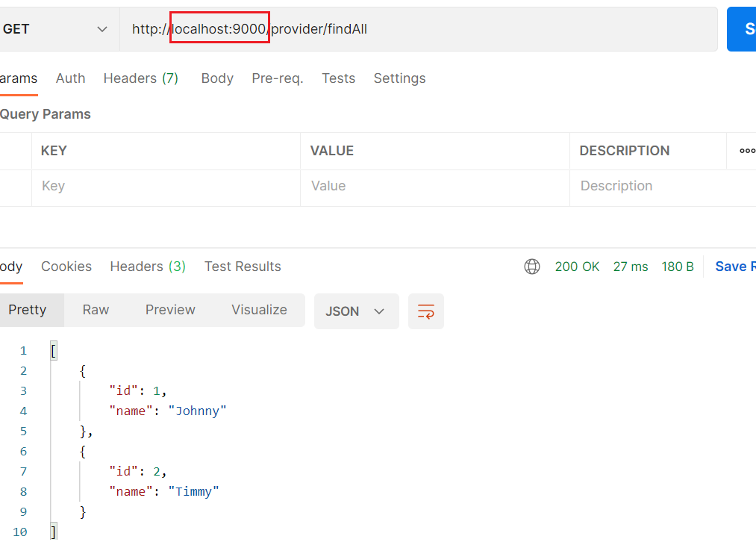The width and height of the screenshot is (756, 545).
Task: Click the "id": 2 line in response
Action: pos(138,471)
